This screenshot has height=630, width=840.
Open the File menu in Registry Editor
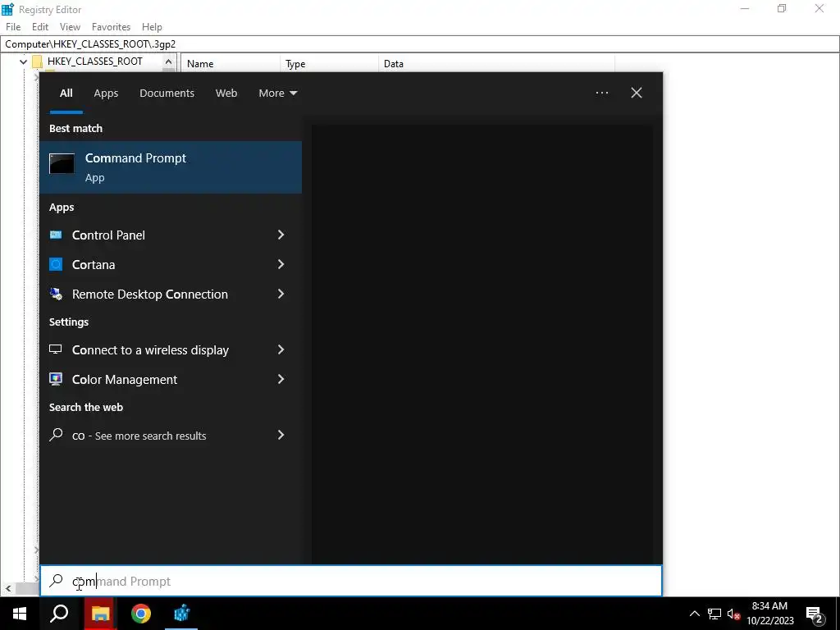[x=13, y=27]
